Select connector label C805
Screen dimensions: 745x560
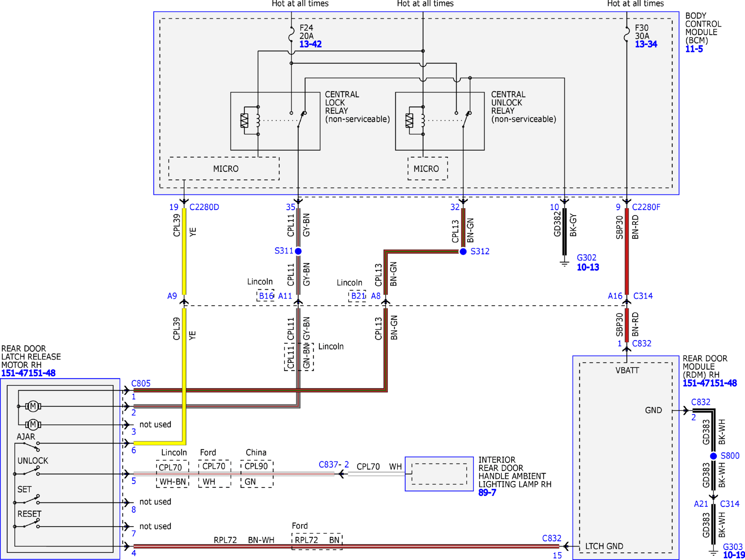tap(141, 383)
